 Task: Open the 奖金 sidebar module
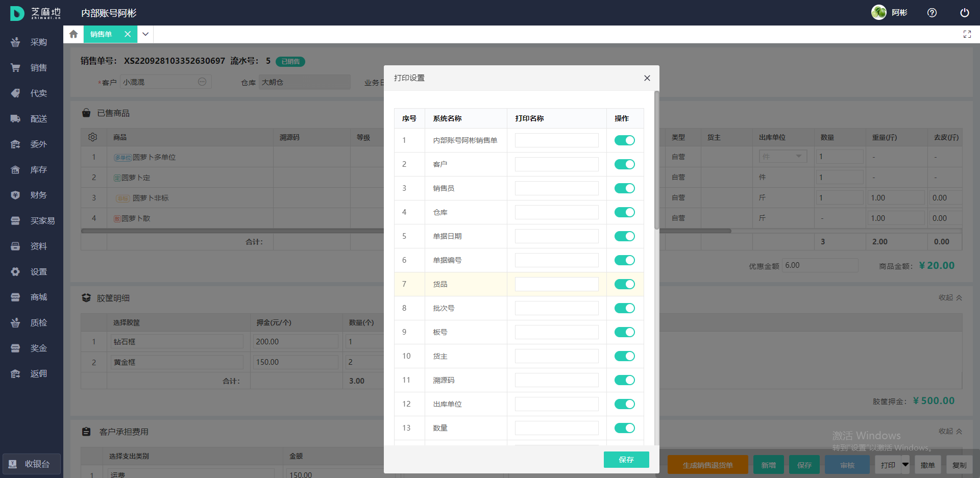tap(32, 348)
